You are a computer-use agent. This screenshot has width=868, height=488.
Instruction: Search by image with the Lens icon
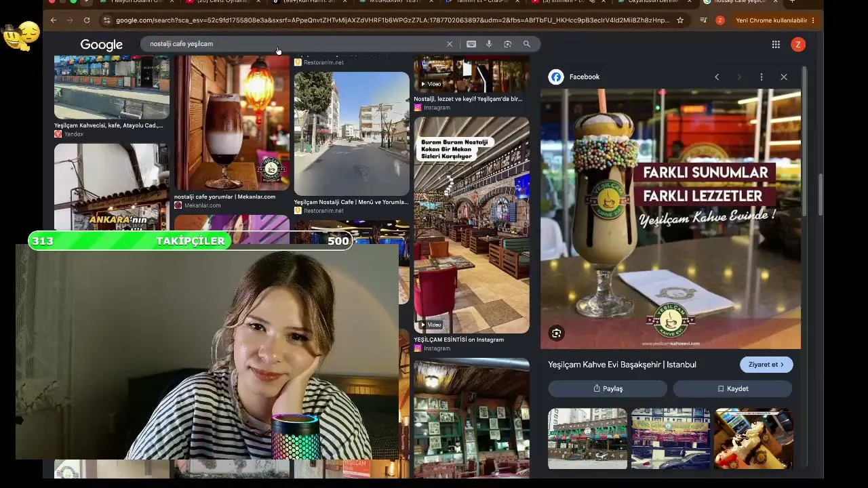coord(507,44)
